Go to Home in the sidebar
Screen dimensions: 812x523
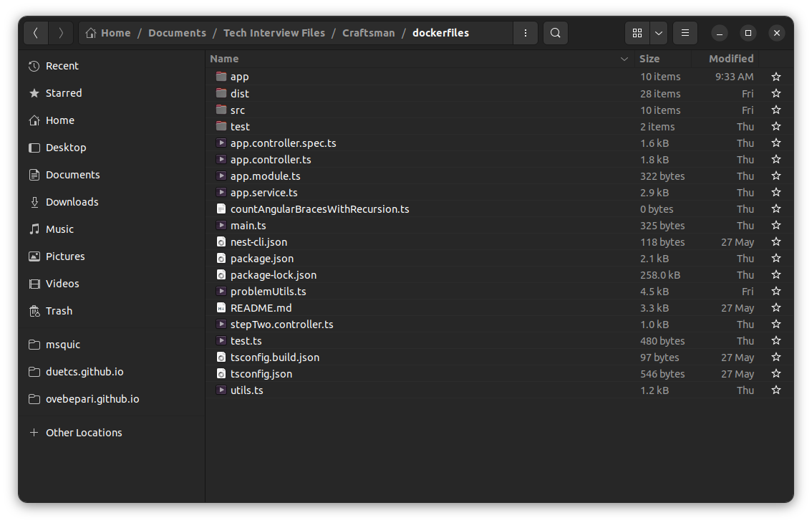click(111, 120)
